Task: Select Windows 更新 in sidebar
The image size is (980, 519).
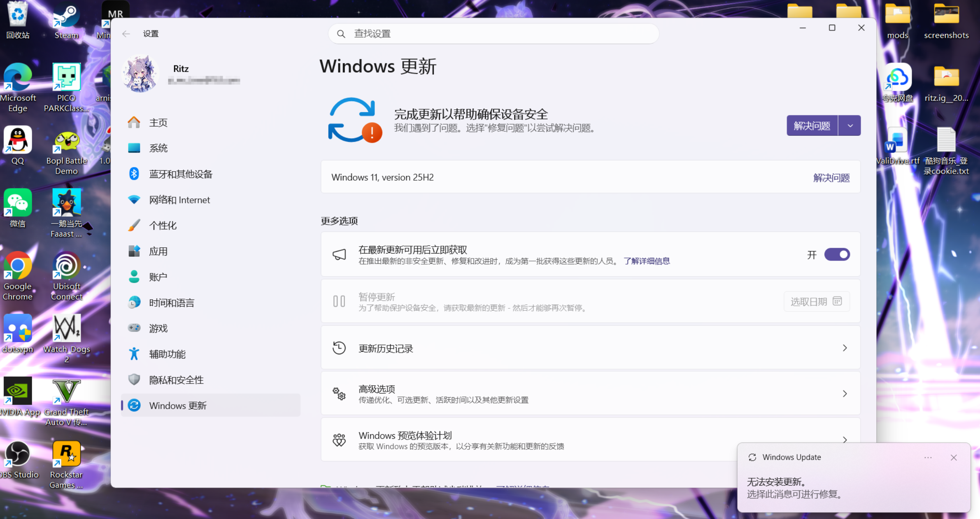Action: 210,405
